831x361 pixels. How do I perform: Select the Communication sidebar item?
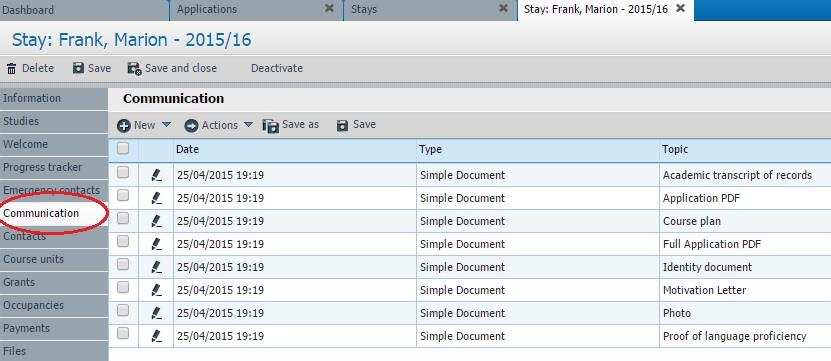pos(54,213)
